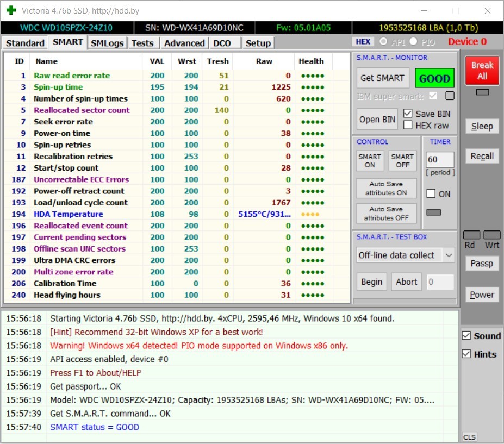Select Reallocated sector count row
504x444 pixels.
(x=177, y=110)
